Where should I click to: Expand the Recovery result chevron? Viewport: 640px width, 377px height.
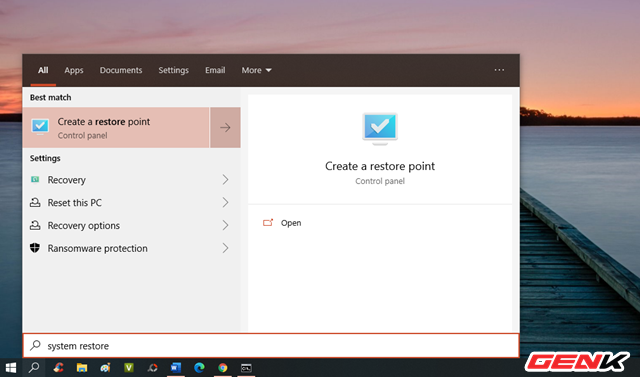225,180
